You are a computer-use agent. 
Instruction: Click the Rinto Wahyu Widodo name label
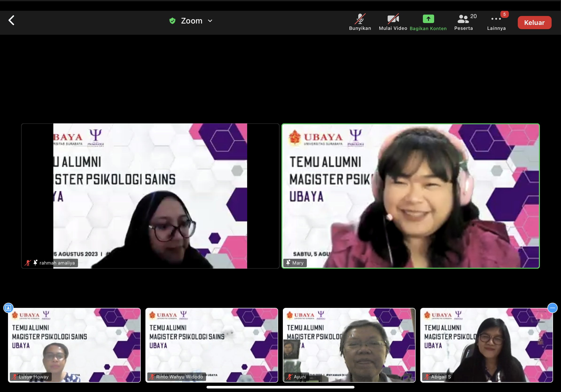[179, 376]
